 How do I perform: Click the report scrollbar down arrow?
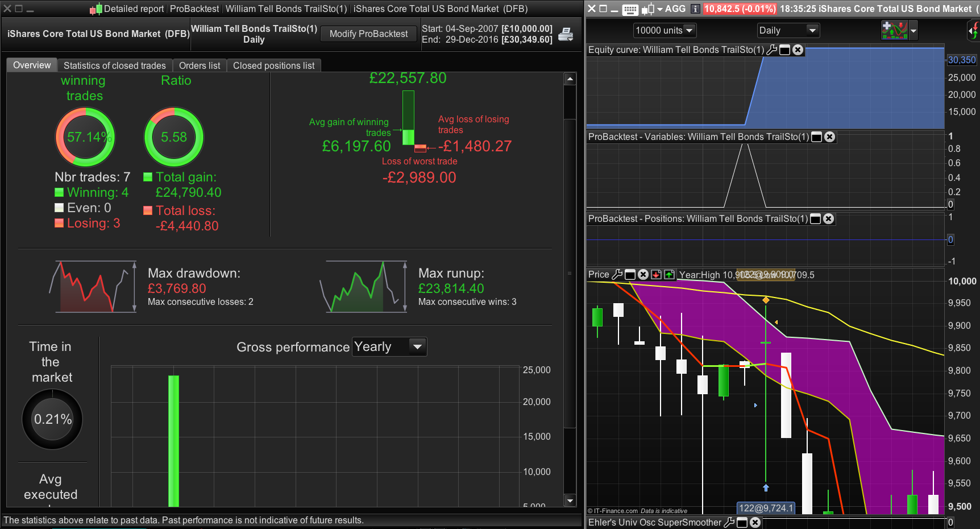pyautogui.click(x=570, y=501)
